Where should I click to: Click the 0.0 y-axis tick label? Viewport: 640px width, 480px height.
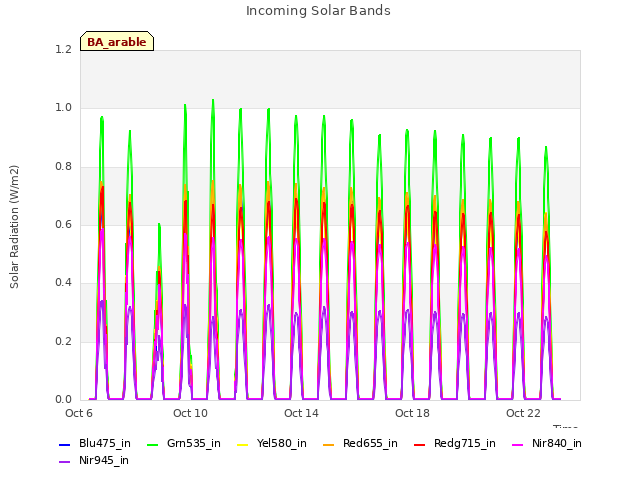pyautogui.click(x=63, y=399)
